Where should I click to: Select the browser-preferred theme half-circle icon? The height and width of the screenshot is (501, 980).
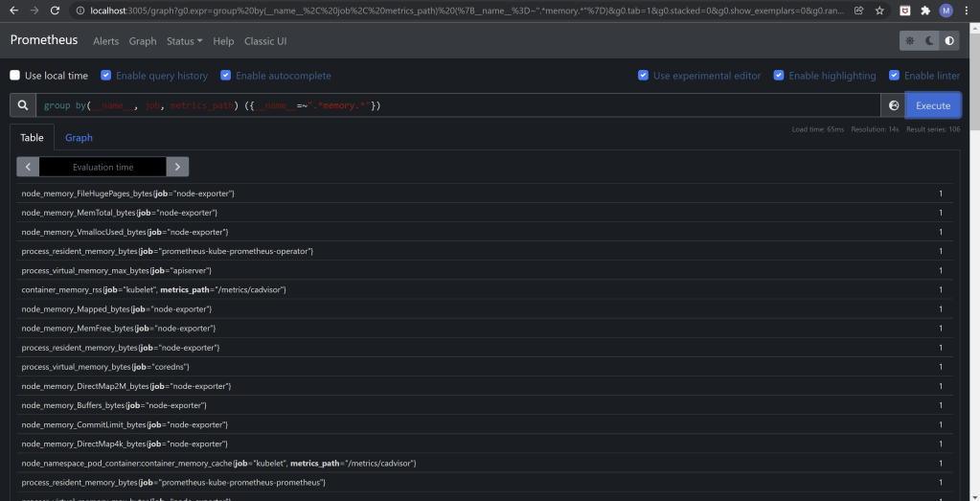[x=949, y=41]
